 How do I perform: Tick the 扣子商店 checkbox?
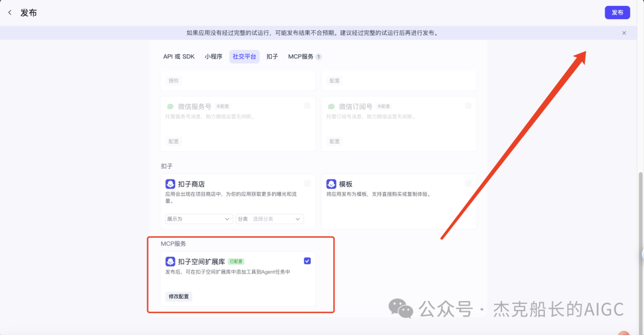(307, 183)
